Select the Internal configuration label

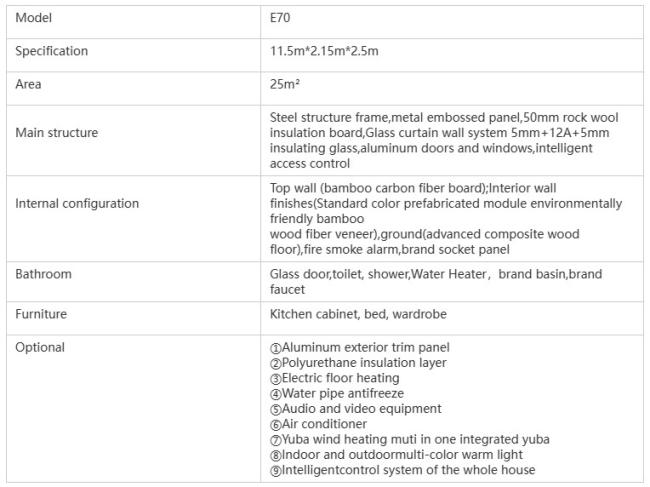(77, 204)
